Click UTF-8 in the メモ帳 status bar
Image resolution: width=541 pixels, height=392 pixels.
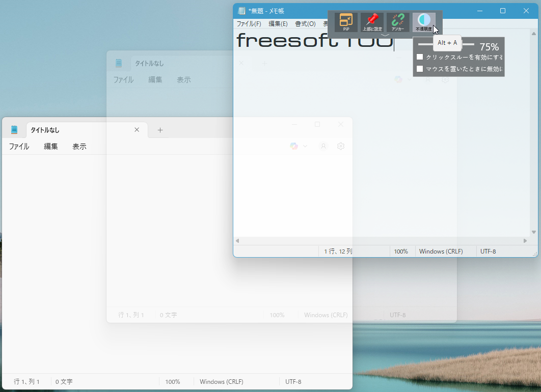click(488, 251)
